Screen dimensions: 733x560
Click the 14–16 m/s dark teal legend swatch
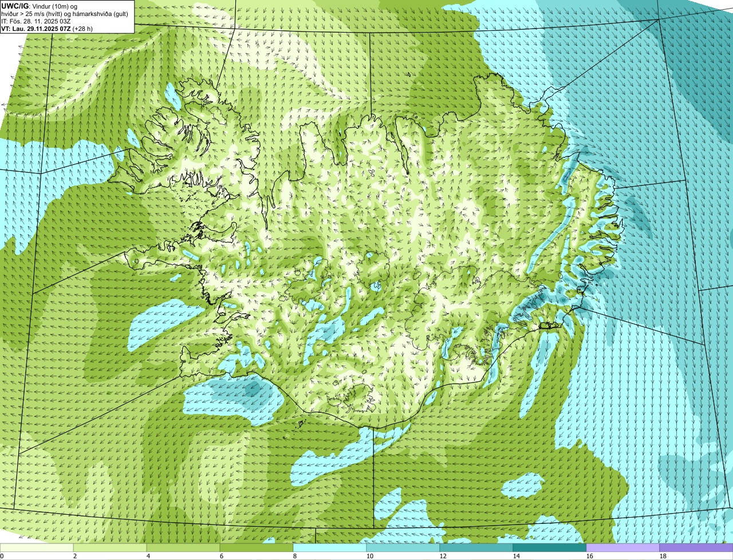pos(550,547)
